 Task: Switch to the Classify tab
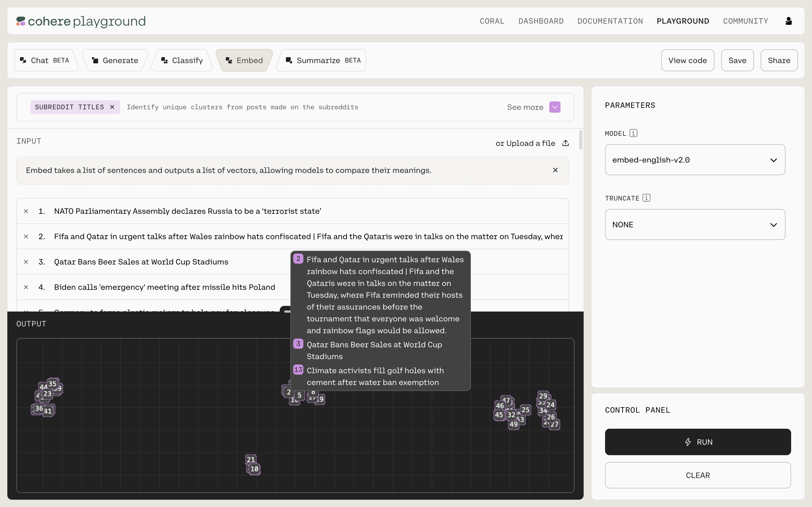click(182, 60)
